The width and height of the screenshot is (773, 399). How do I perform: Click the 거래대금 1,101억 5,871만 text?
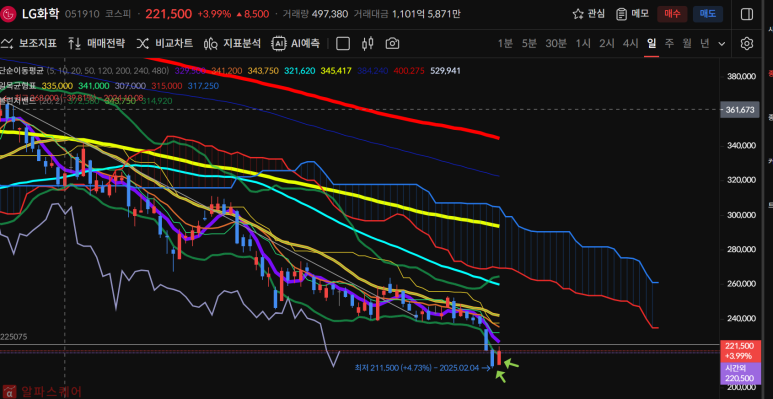(x=407, y=14)
